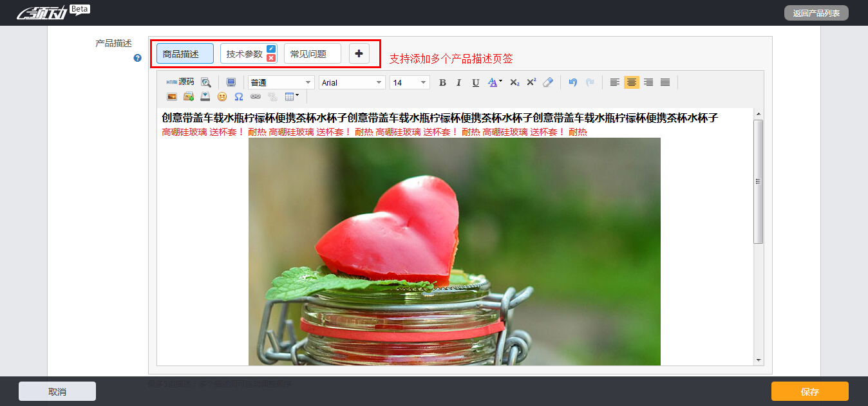The image size is (868, 406).
Task: Insert an emoticon via smiley icon
Action: pos(222,97)
